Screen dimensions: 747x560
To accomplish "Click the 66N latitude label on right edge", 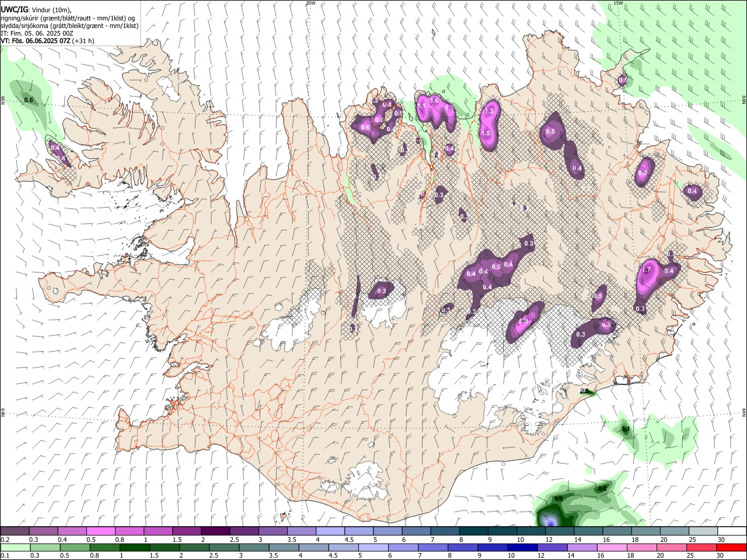I will pyautogui.click(x=744, y=101).
